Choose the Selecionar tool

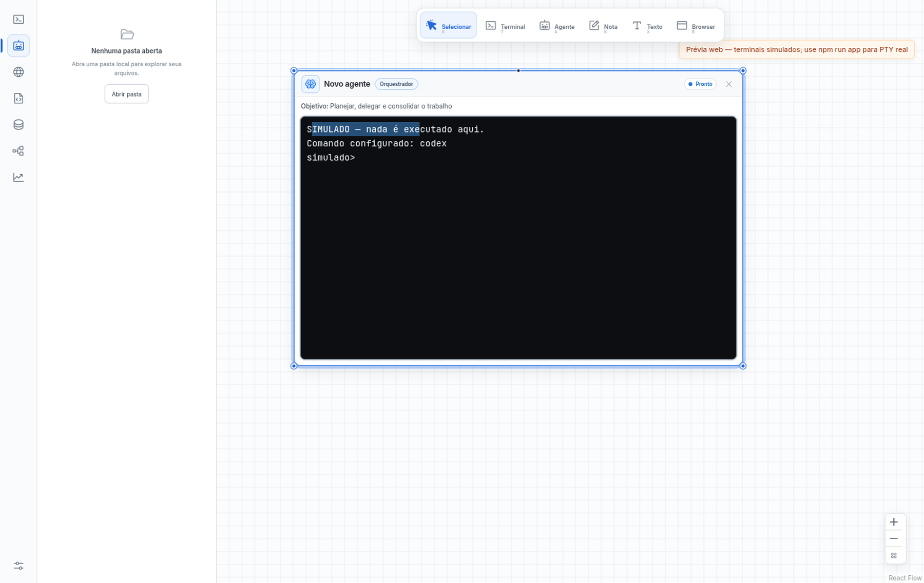click(x=448, y=26)
